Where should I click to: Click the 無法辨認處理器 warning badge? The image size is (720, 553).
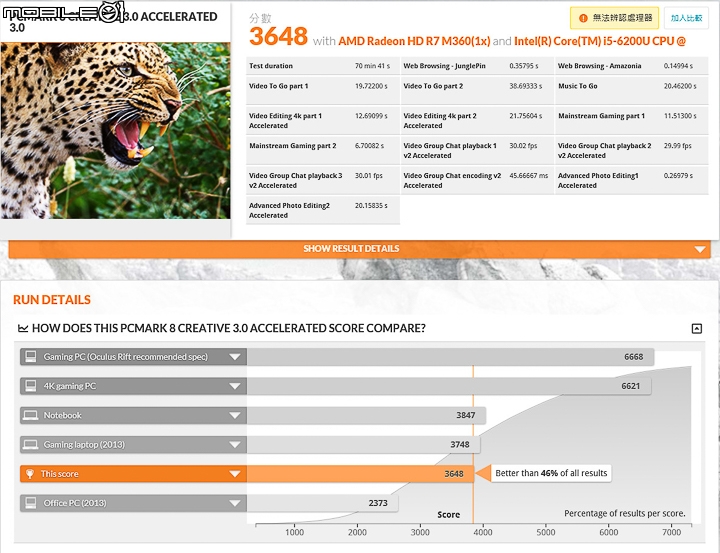(614, 18)
